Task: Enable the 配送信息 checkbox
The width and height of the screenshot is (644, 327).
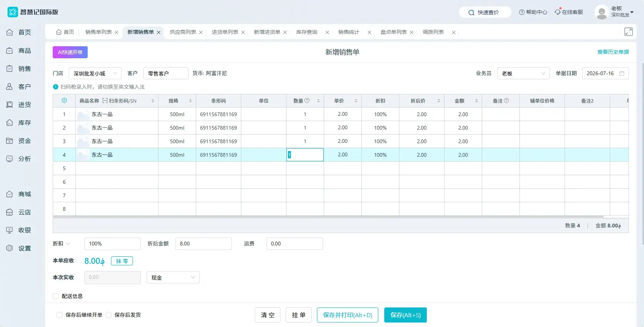Action: 56,296
